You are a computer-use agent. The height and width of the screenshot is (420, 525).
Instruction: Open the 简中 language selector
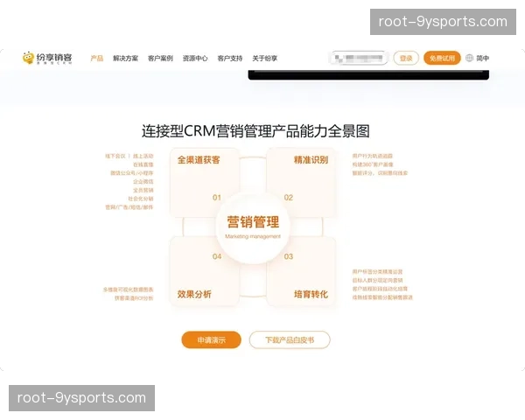click(482, 59)
